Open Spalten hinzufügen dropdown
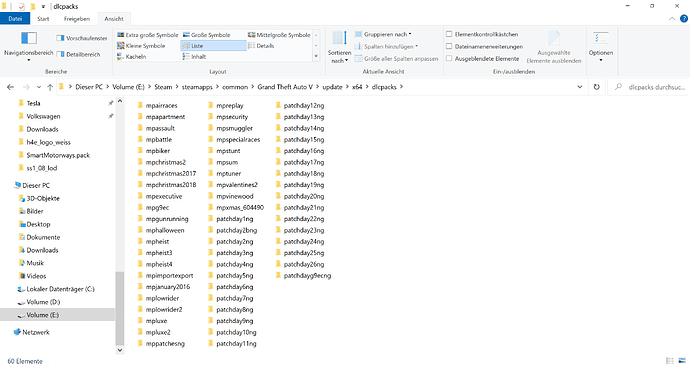Image resolution: width=690 pixels, height=366 pixels. pyautogui.click(x=386, y=46)
